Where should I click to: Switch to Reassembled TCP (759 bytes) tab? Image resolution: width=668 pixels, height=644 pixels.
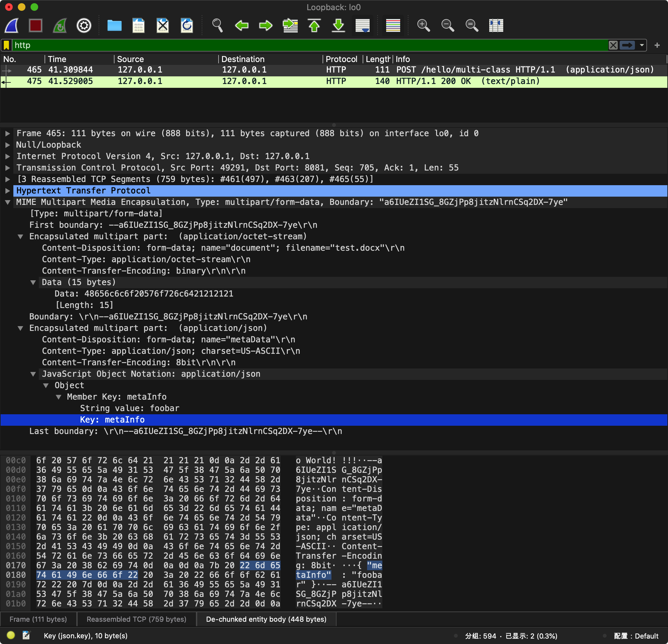[x=136, y=619]
